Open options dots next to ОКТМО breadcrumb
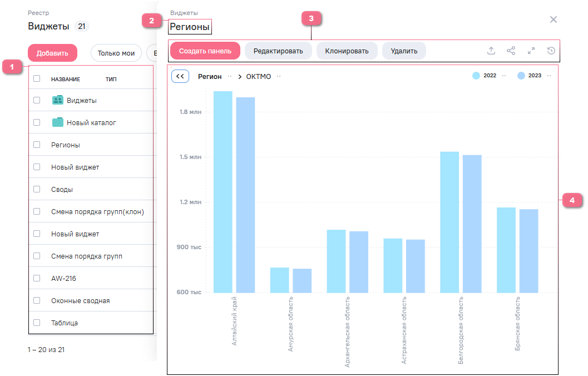Screen dimensions: 588x376 pyautogui.click(x=279, y=76)
